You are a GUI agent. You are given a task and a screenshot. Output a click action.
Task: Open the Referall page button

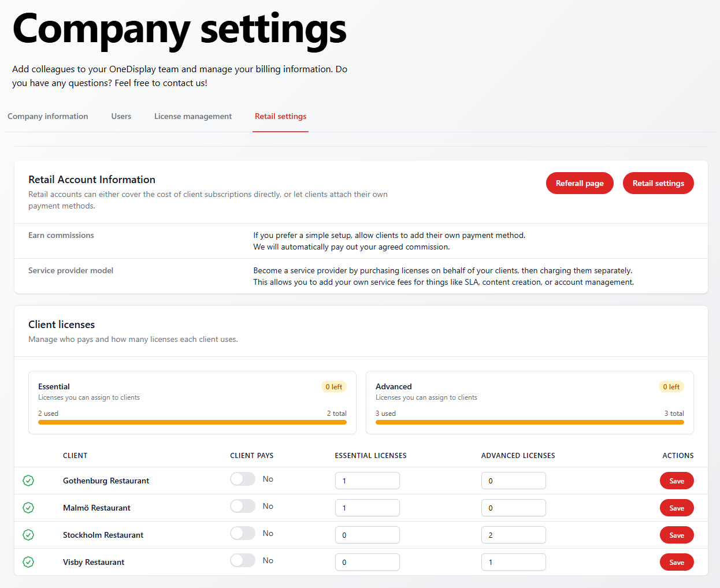point(580,183)
